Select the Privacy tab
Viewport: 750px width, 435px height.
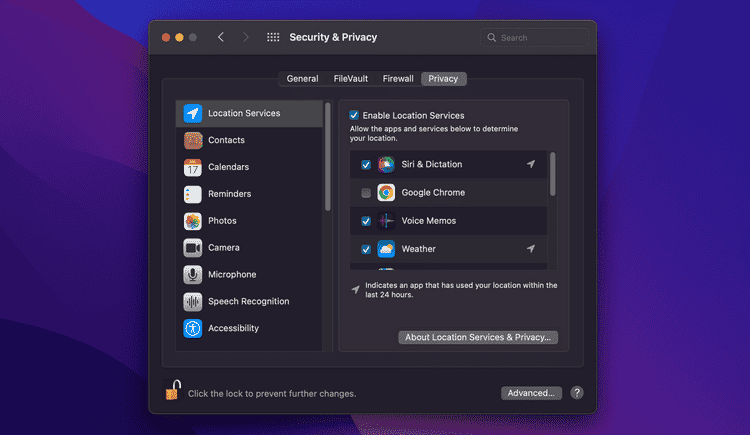(443, 79)
